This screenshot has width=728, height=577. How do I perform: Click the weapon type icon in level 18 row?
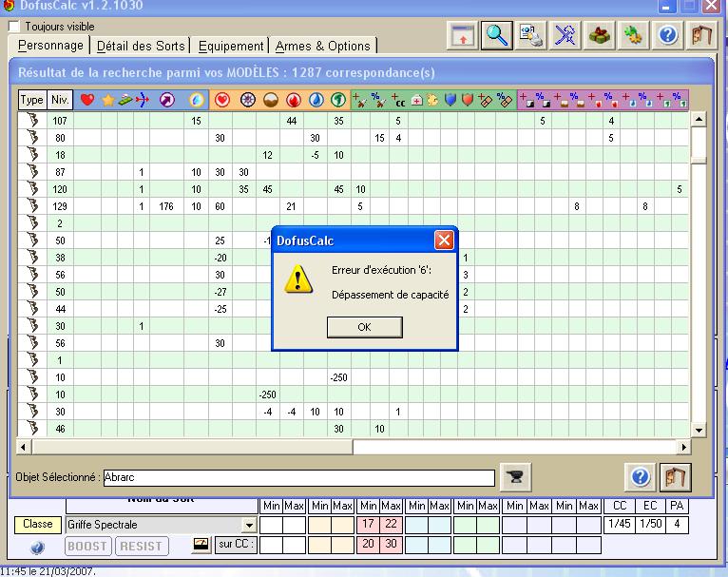tap(32, 155)
